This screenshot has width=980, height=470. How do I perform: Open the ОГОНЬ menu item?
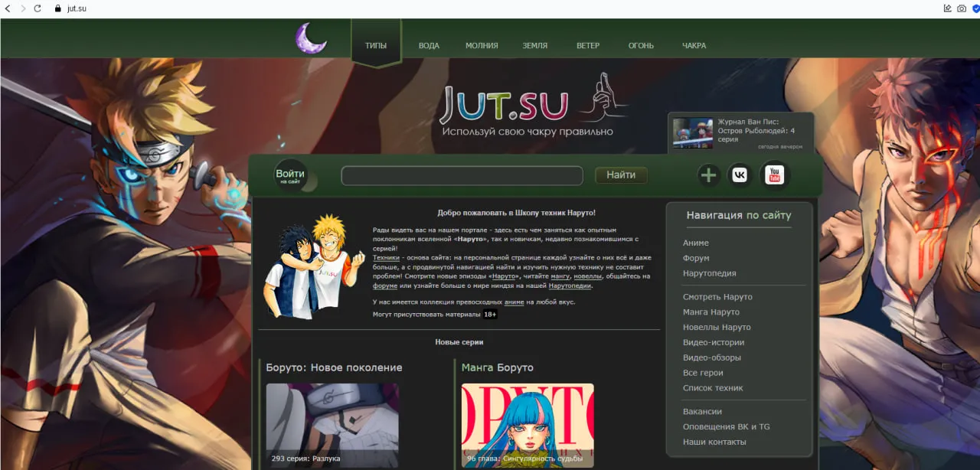(641, 45)
